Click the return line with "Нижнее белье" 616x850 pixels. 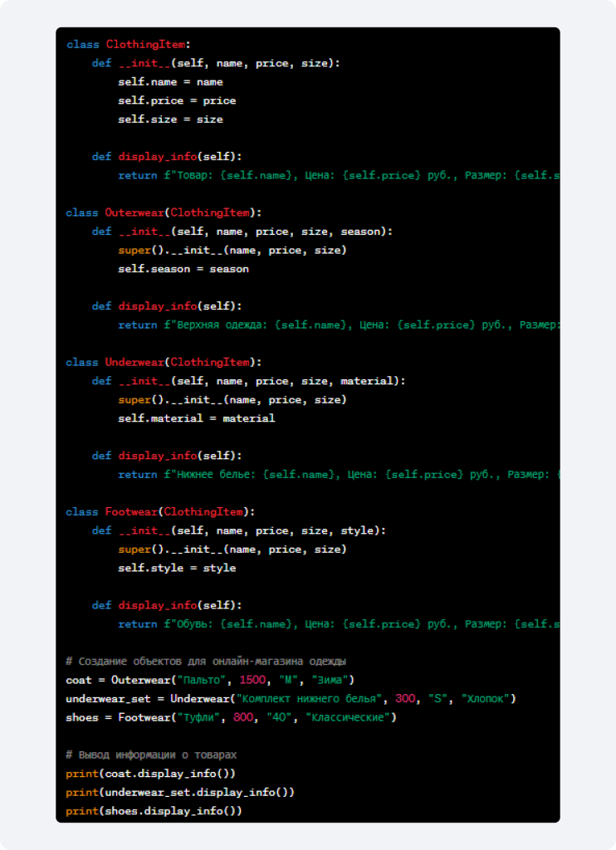tap(339, 475)
